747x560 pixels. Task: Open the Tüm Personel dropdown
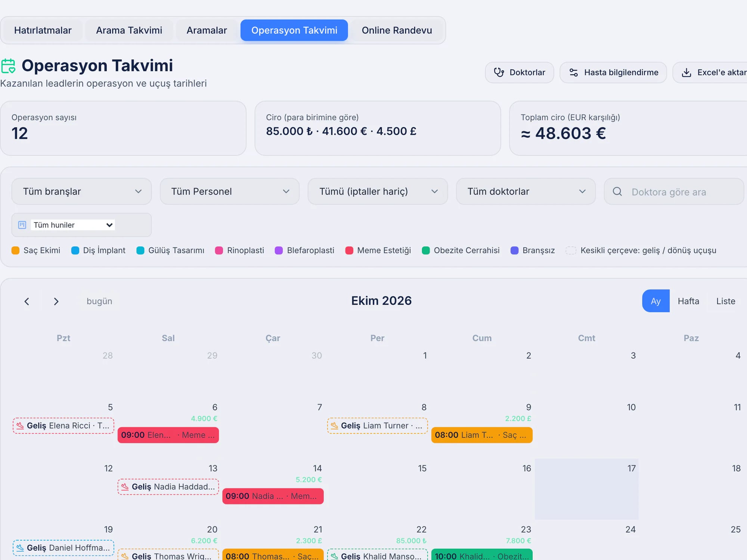coord(230,192)
